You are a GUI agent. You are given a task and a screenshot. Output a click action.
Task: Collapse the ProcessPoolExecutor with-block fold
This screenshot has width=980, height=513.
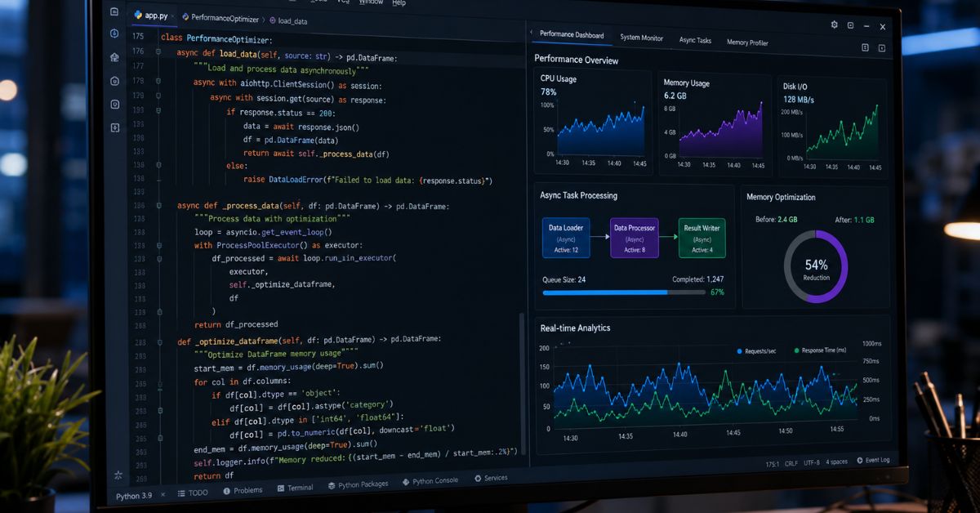(161, 245)
